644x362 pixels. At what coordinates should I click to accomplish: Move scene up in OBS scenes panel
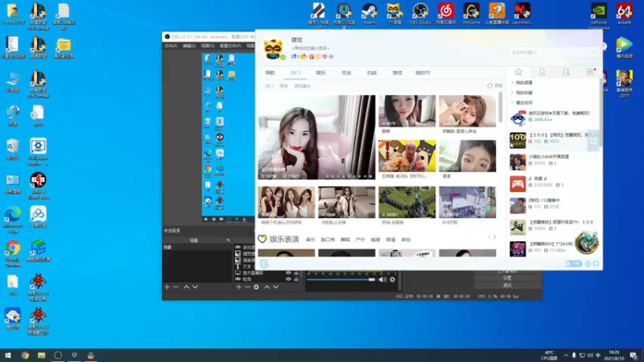click(187, 287)
